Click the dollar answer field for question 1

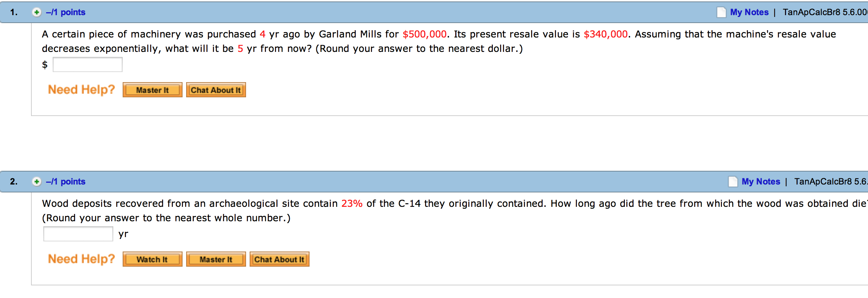click(x=88, y=65)
